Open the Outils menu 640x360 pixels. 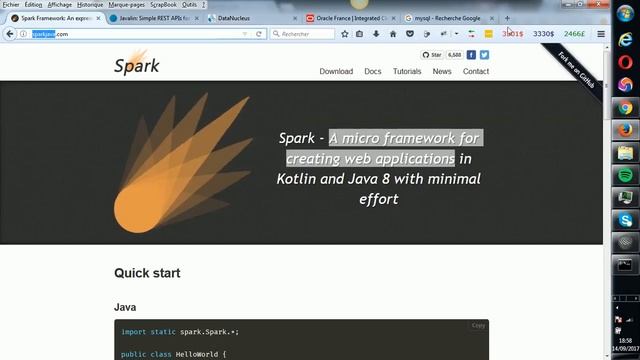[x=189, y=4]
